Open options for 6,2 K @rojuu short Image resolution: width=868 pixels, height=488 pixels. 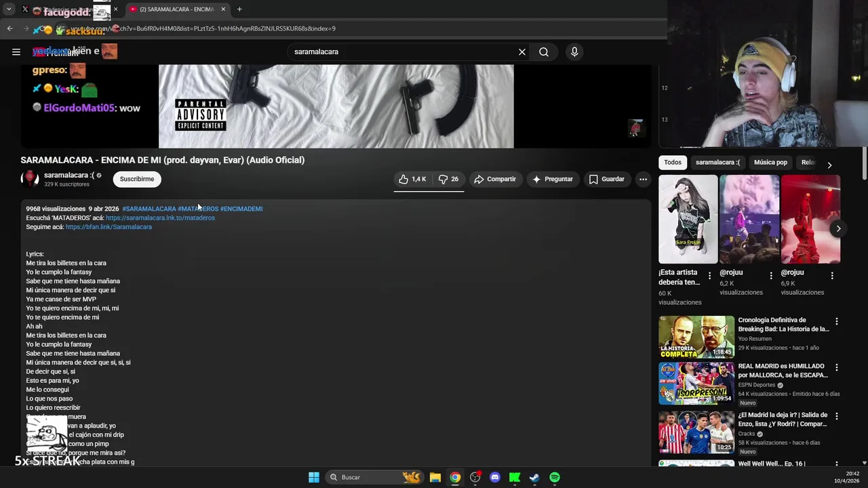pyautogui.click(x=771, y=276)
